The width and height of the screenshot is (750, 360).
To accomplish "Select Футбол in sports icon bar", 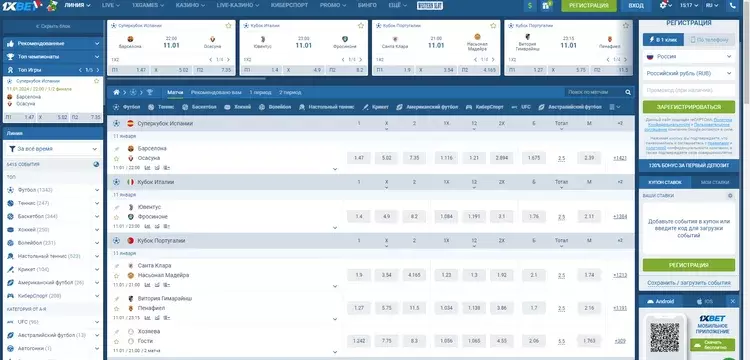I will click(x=127, y=107).
